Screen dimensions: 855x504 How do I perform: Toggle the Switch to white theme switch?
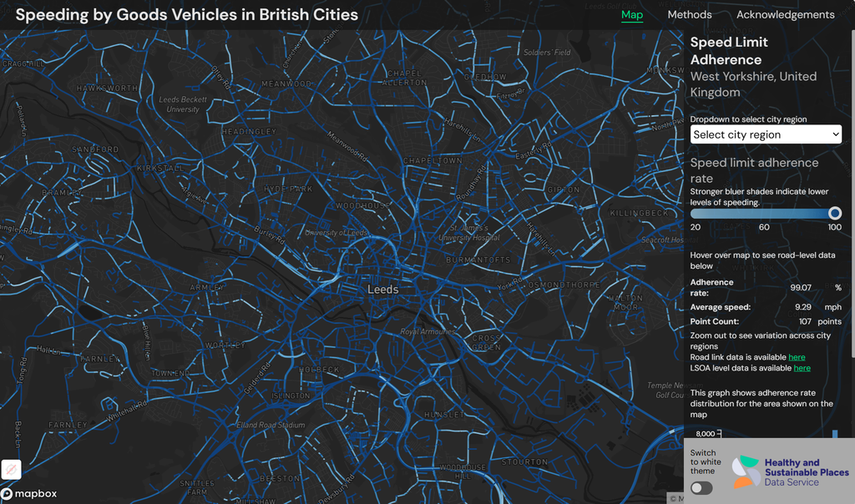click(x=701, y=487)
